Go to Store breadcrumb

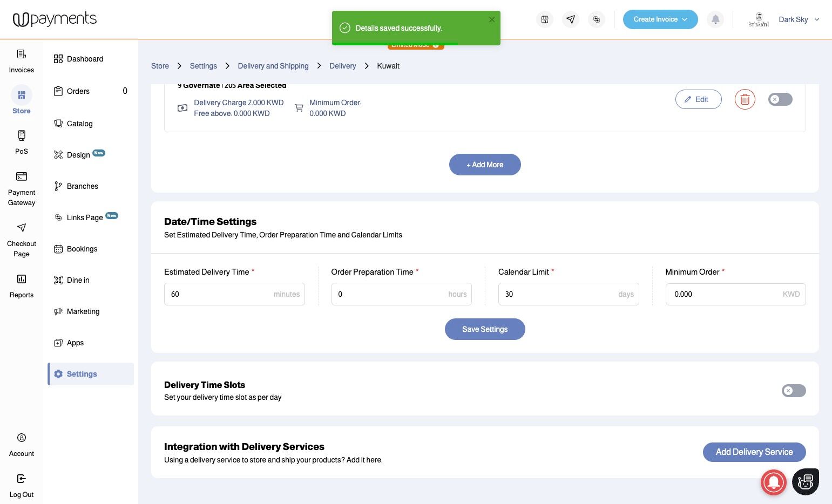160,66
